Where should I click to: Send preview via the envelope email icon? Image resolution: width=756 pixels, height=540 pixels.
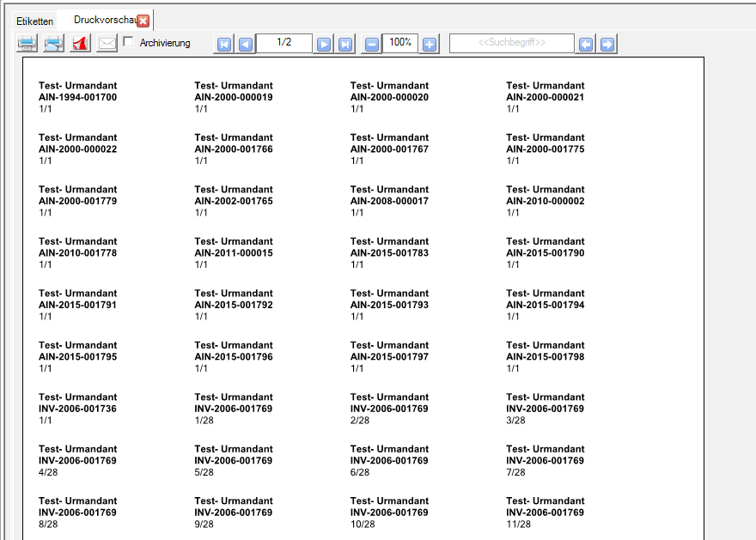(x=107, y=44)
